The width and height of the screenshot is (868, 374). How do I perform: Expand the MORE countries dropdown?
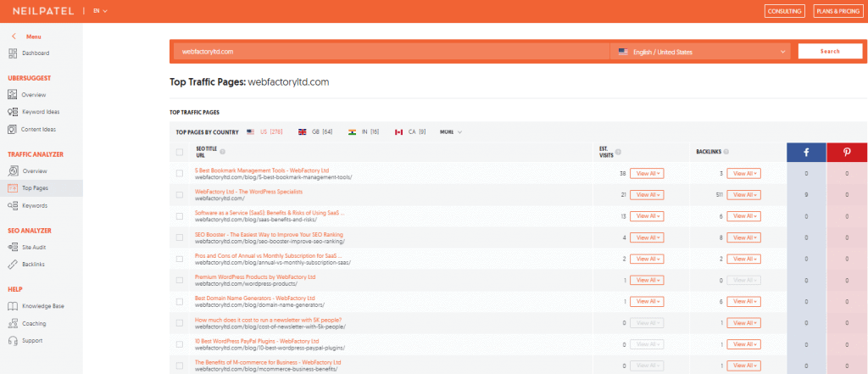[x=451, y=131]
